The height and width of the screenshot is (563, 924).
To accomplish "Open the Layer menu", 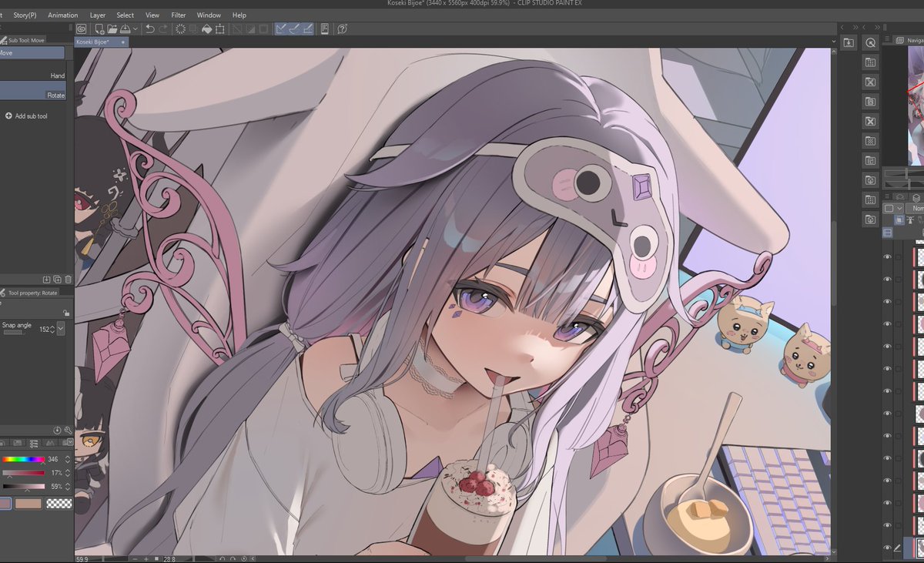I will (98, 15).
